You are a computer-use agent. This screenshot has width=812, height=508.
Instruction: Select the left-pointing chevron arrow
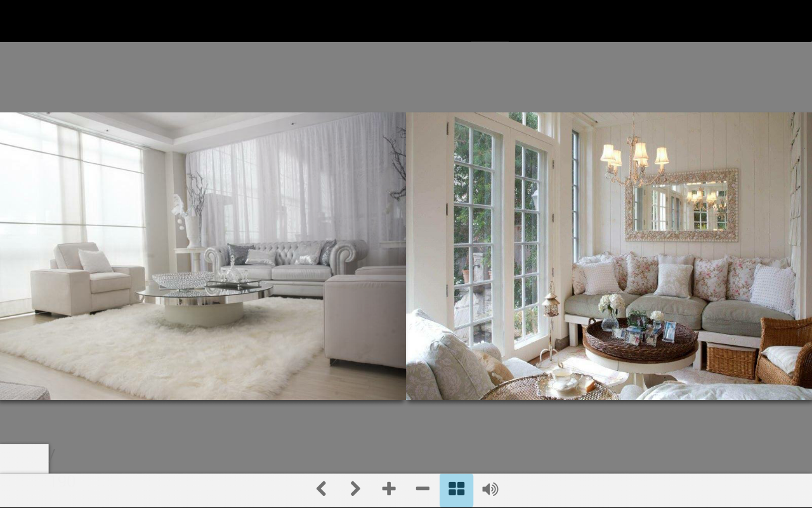coord(322,489)
